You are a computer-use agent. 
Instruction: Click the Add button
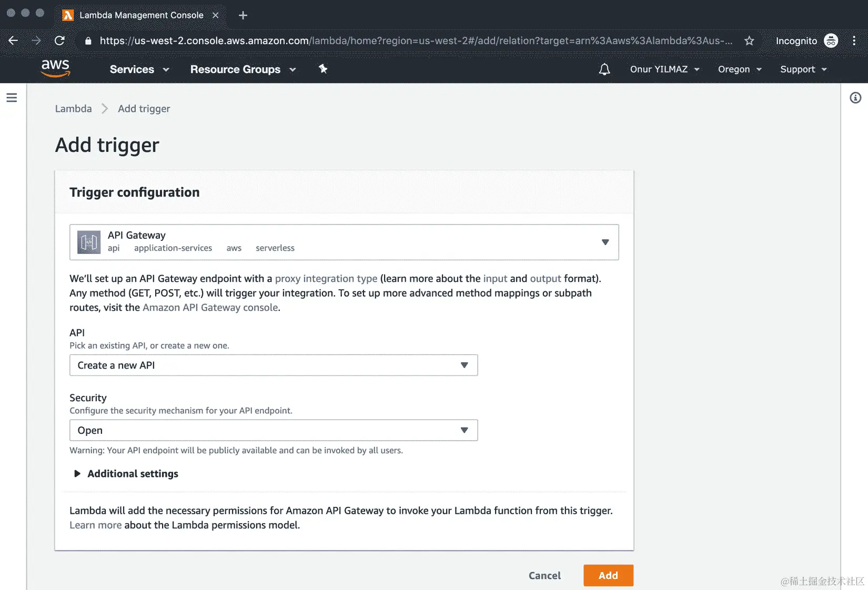(x=608, y=575)
